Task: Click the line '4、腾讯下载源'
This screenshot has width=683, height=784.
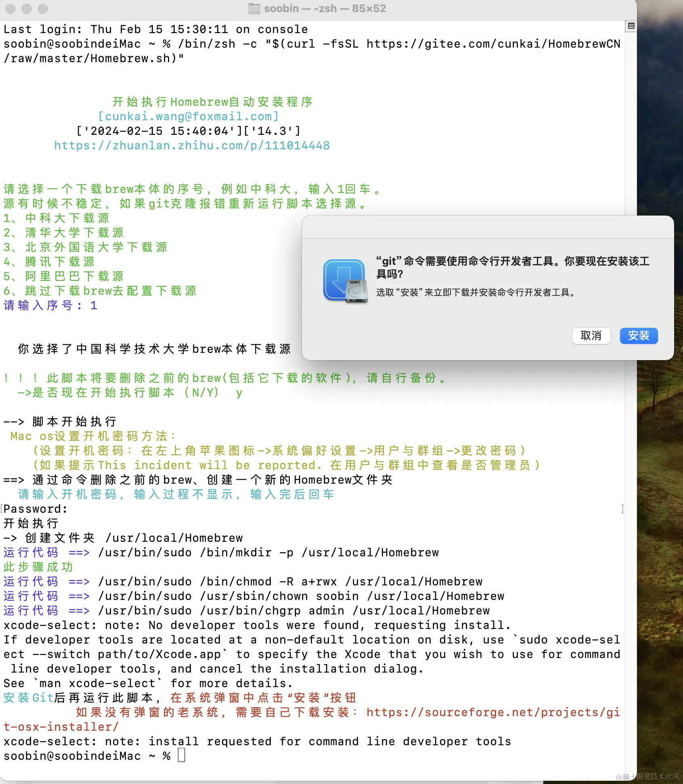Action: coord(49,262)
